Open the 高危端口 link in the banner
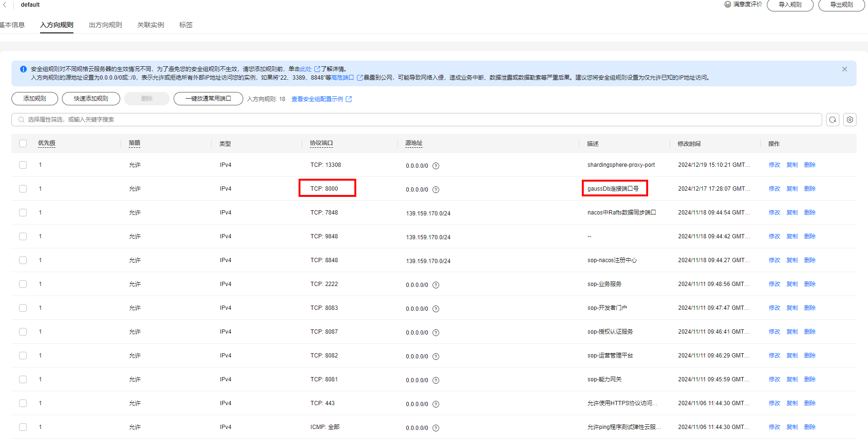The image size is (868, 439). click(x=342, y=78)
